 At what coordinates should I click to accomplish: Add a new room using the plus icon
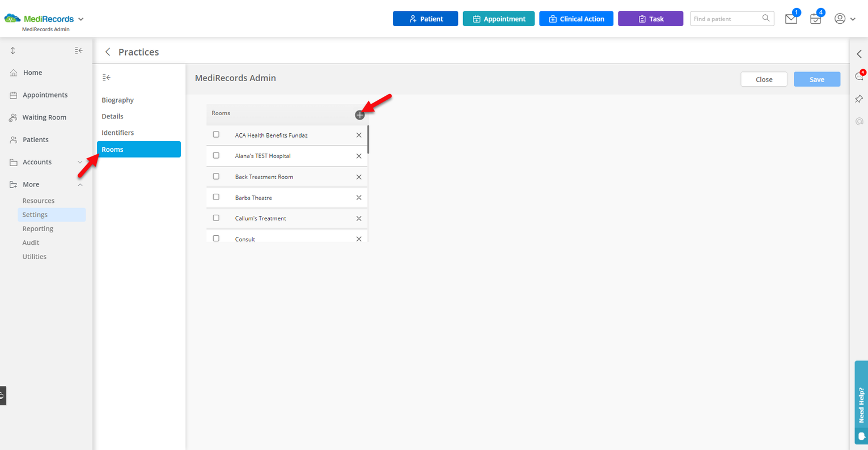pos(359,114)
